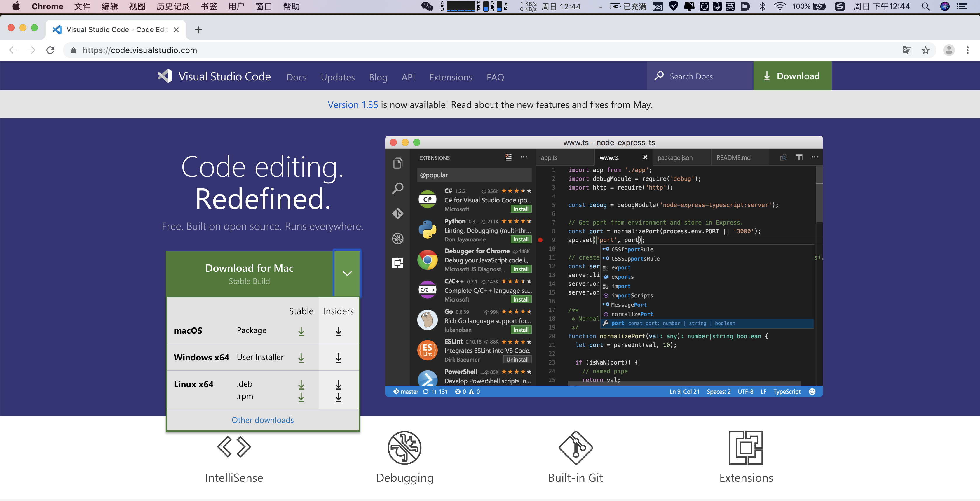Click the WeChat icon in menu bar
Viewport: 980px width, 501px height.
pos(427,6)
